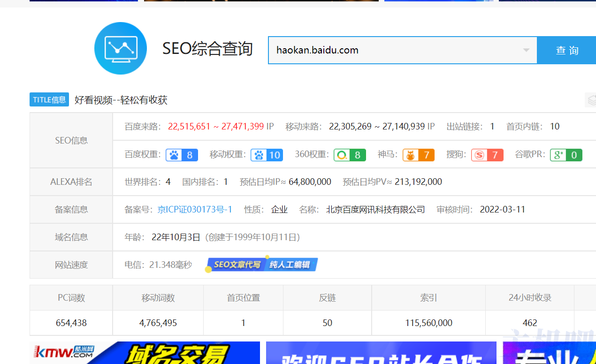Image resolution: width=596 pixels, height=364 pixels.
Task: Click the estimated daily PV 213,192,000
Action: 418,182
